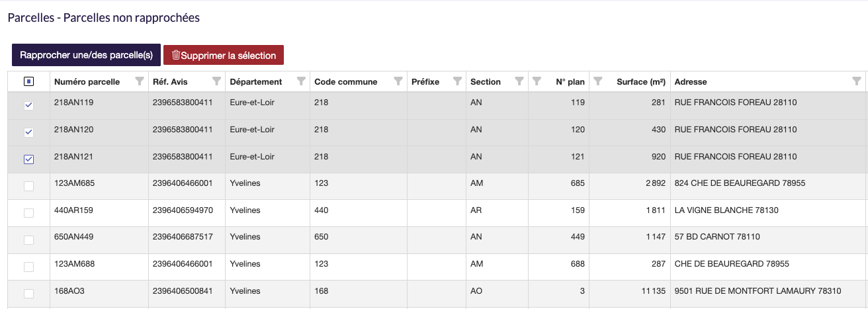Select the 123AM685 parcel checkbox
Screen dimensions: 868x309
coord(28,186)
